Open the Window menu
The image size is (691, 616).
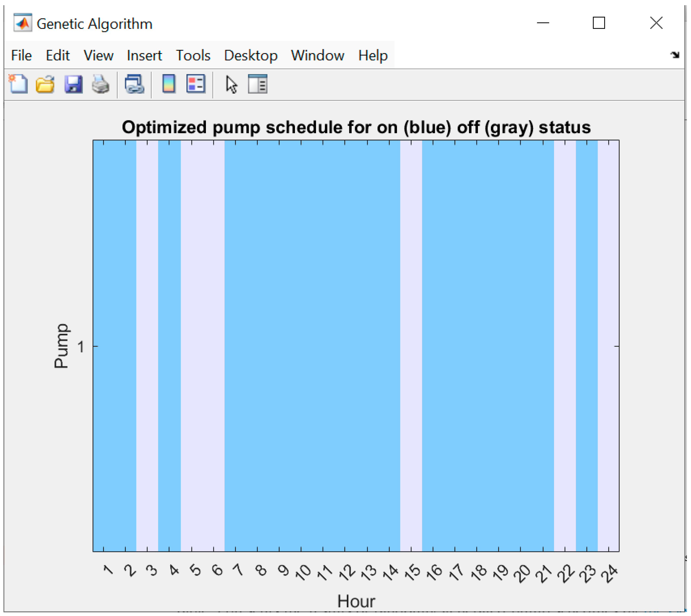pos(318,55)
